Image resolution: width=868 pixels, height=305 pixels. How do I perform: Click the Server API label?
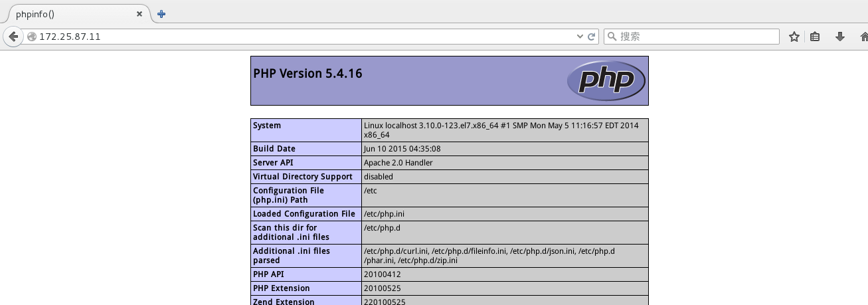(x=273, y=163)
